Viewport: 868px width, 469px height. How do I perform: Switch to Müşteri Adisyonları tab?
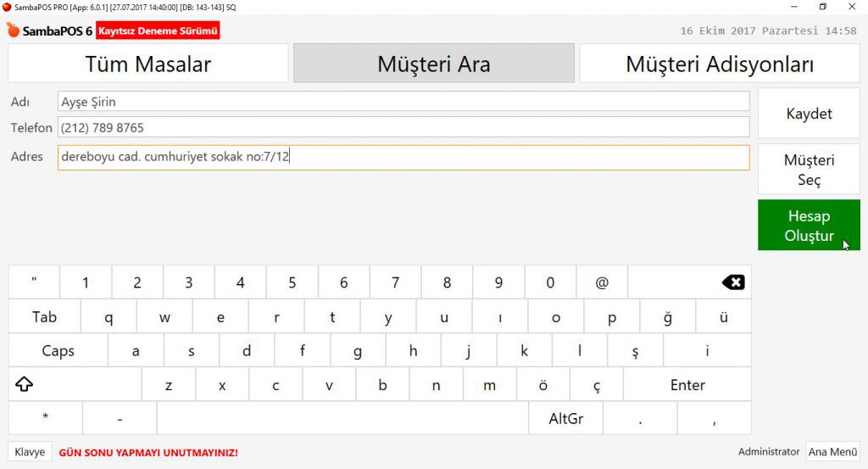(720, 64)
